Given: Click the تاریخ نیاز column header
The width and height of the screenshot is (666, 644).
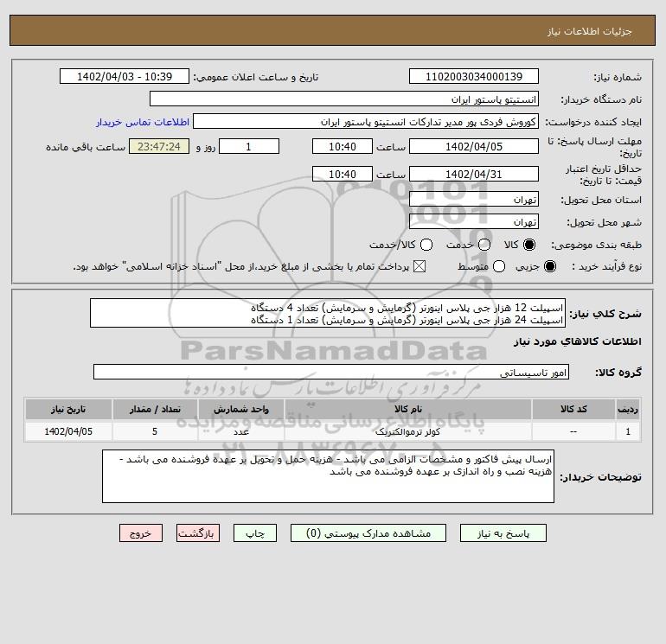Looking at the screenshot, I should tap(68, 409).
